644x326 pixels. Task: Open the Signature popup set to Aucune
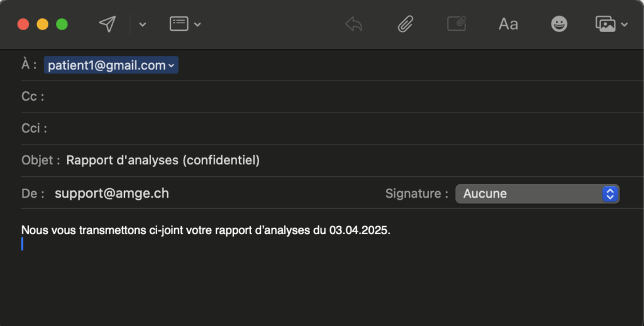(537, 194)
